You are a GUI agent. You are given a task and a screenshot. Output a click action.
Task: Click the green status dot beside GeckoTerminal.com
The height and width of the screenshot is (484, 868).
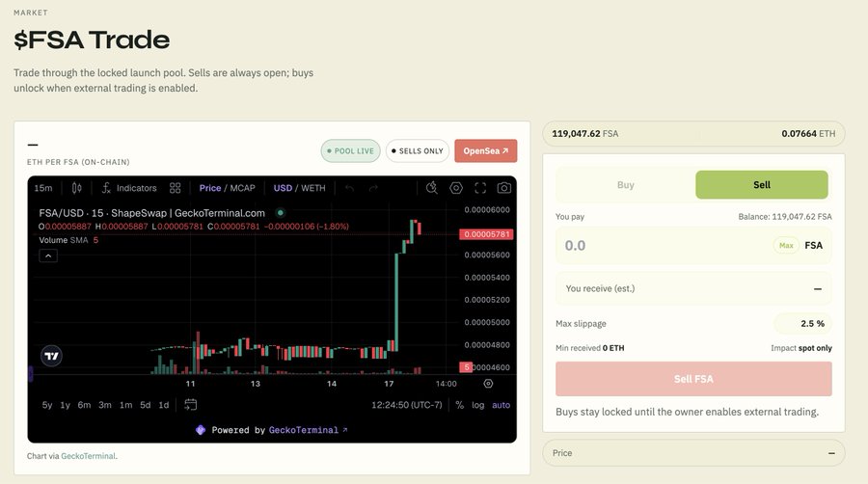[x=280, y=212]
